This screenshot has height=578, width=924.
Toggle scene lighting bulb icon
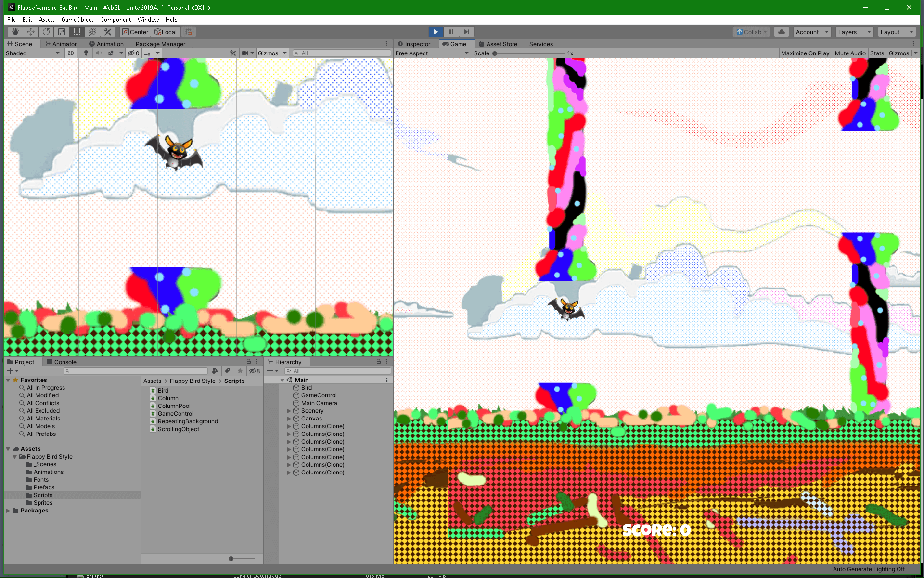86,53
